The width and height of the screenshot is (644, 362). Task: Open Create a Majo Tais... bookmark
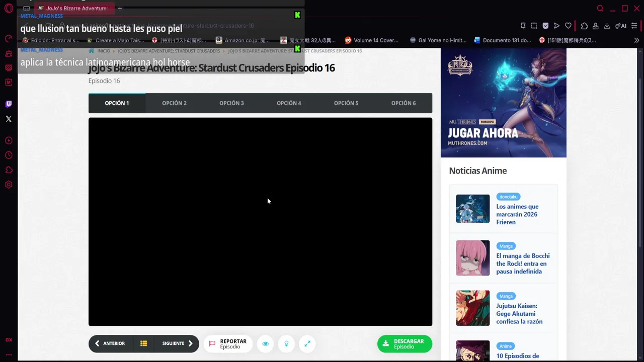click(115, 40)
